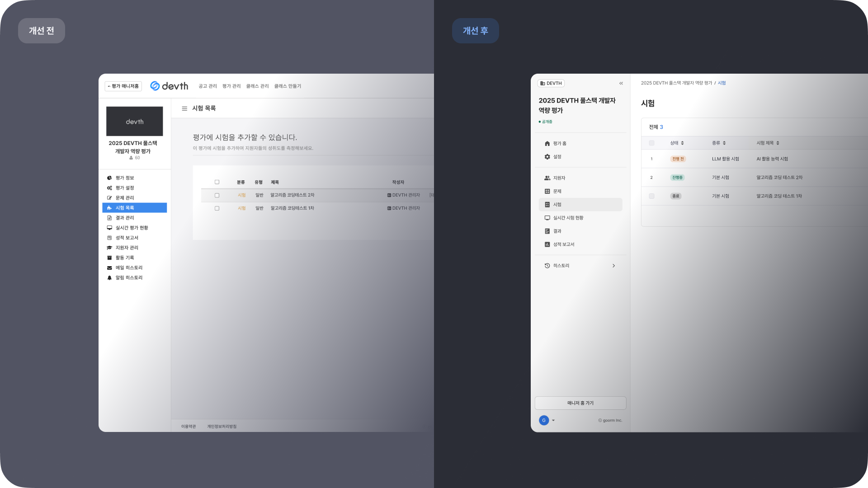Open 설정 gear icon in new sidebar

click(547, 157)
